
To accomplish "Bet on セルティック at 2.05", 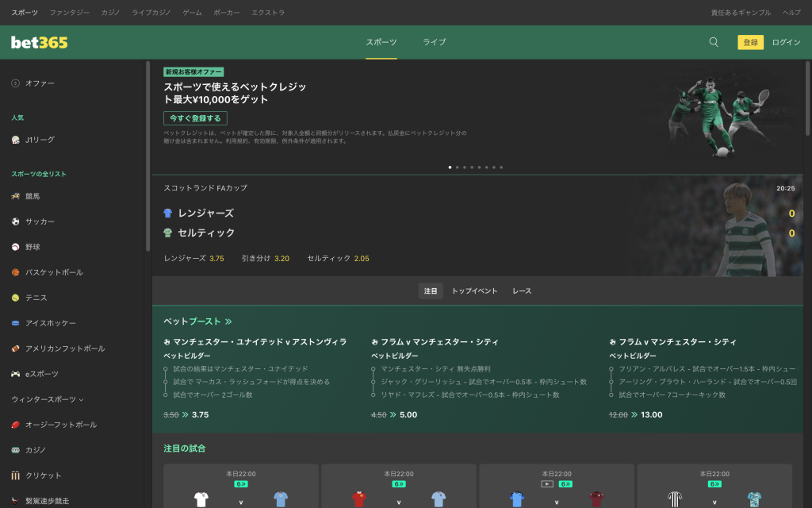I will tap(338, 258).
